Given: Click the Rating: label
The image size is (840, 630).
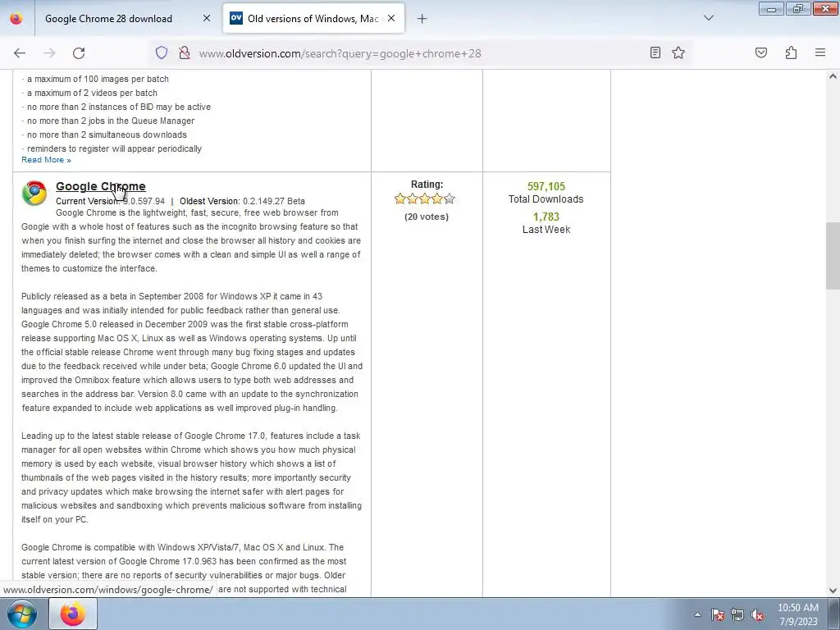Looking at the screenshot, I should (427, 184).
